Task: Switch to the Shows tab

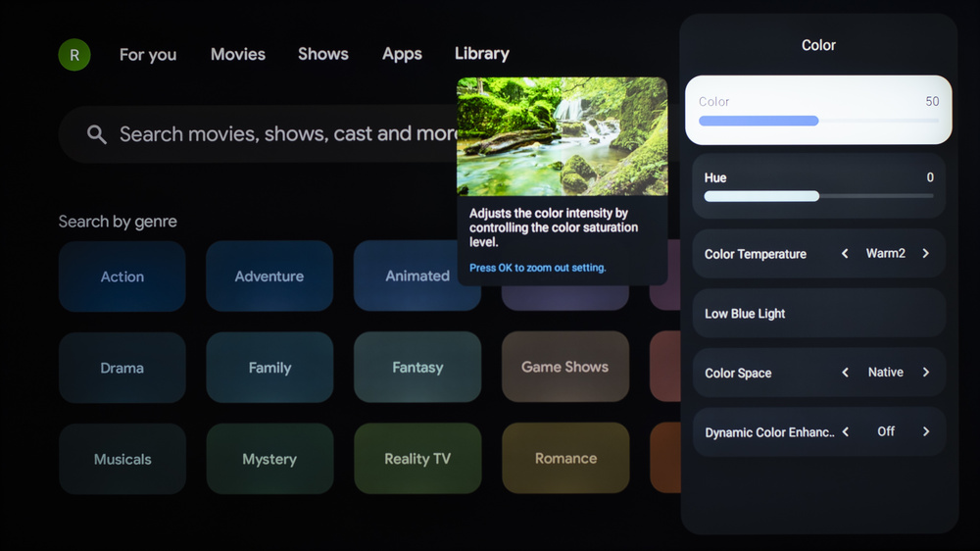Action: [x=322, y=55]
